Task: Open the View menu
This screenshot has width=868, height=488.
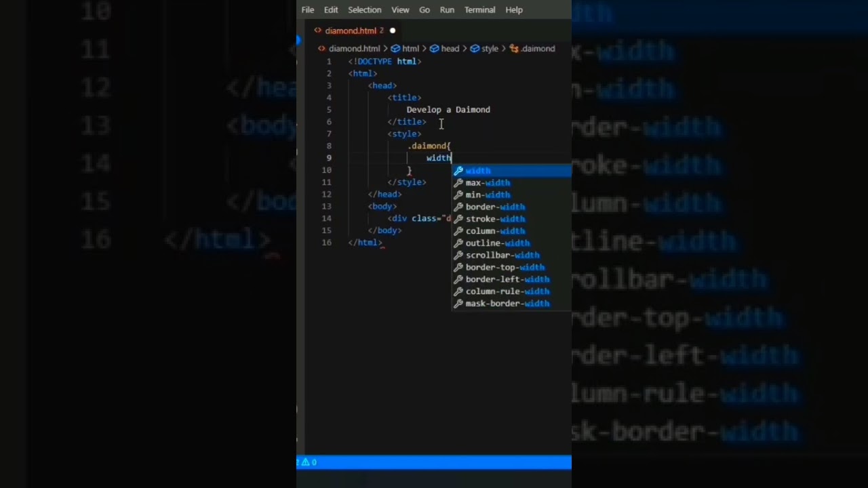Action: click(400, 9)
